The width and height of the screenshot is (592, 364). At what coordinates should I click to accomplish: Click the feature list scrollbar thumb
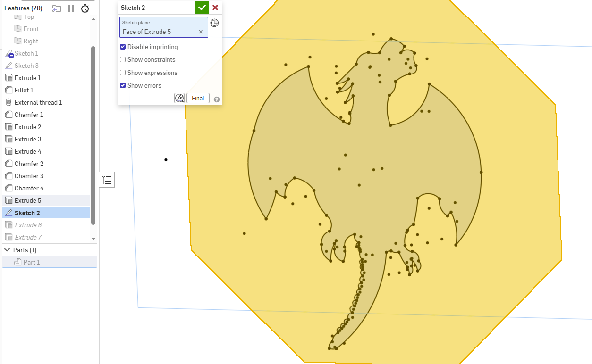[93, 135]
